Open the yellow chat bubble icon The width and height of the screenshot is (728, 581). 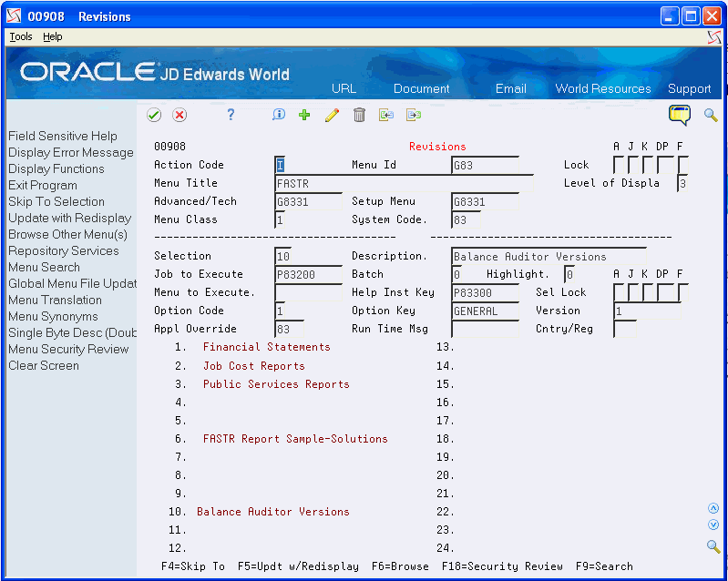coord(679,115)
